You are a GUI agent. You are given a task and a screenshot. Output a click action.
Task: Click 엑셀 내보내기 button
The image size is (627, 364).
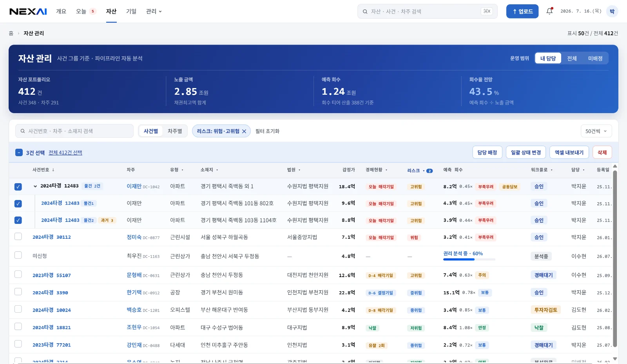[x=569, y=153]
